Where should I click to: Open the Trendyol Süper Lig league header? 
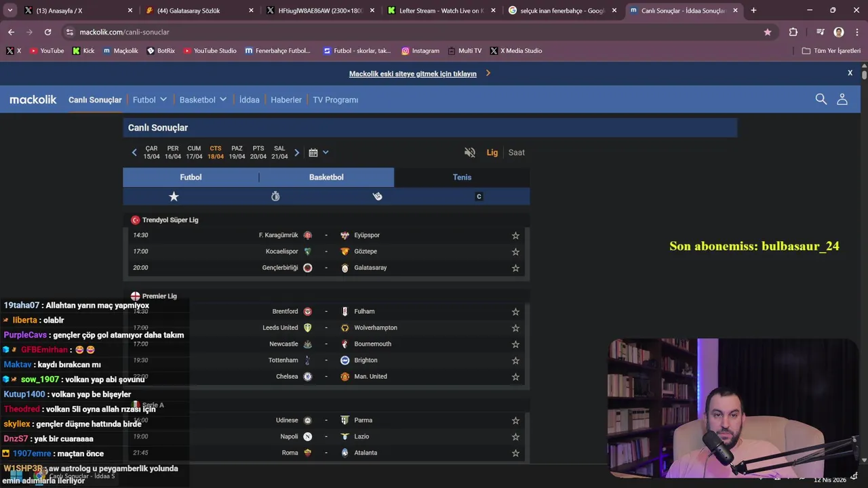point(170,220)
